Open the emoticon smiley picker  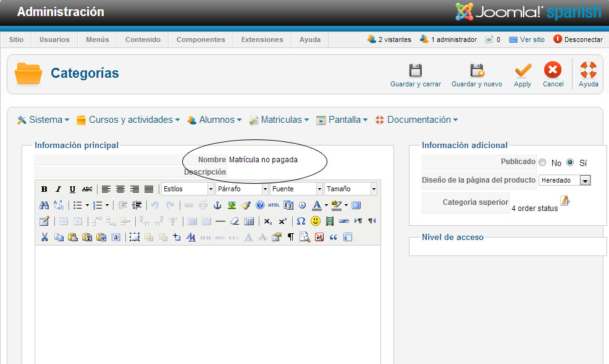point(316,221)
